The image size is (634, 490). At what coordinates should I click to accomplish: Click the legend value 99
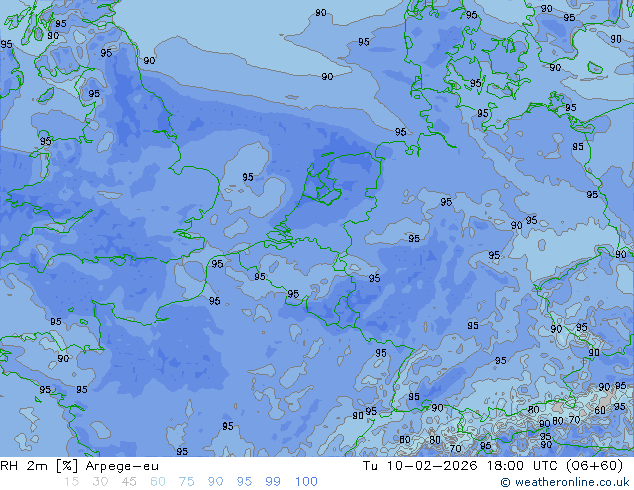click(273, 482)
